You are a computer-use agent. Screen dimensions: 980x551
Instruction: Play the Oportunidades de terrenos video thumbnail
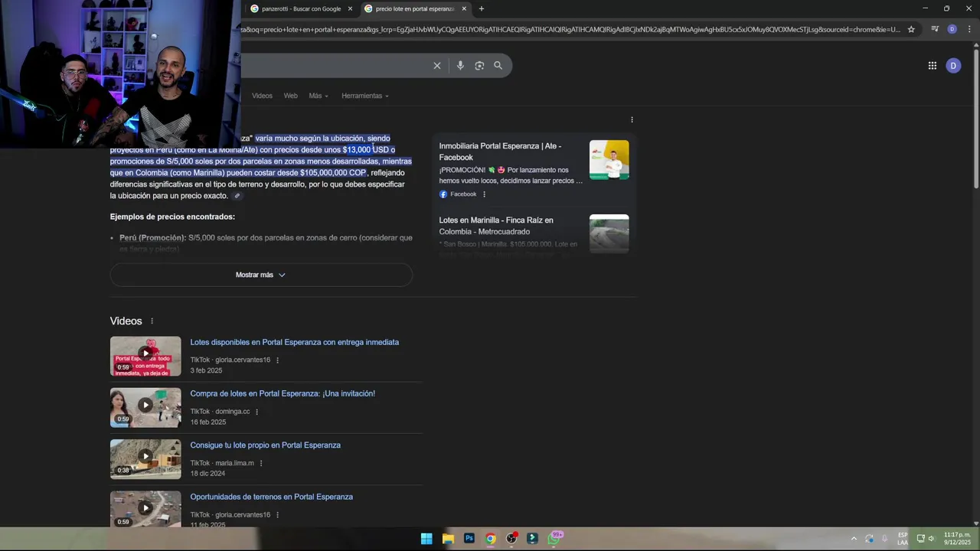pos(145,509)
